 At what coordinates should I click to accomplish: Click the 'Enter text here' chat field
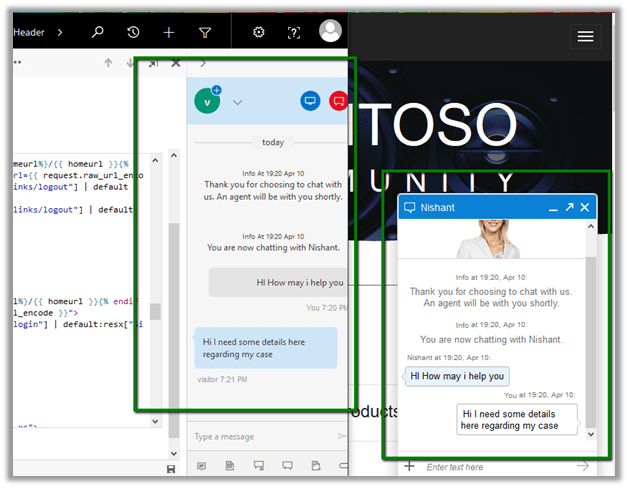tap(495, 467)
